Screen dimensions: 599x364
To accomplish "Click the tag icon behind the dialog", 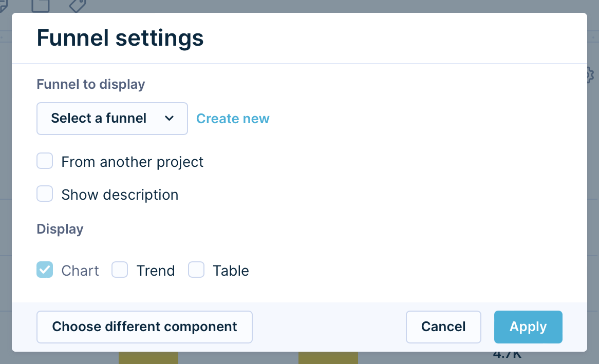I will pos(77,5).
